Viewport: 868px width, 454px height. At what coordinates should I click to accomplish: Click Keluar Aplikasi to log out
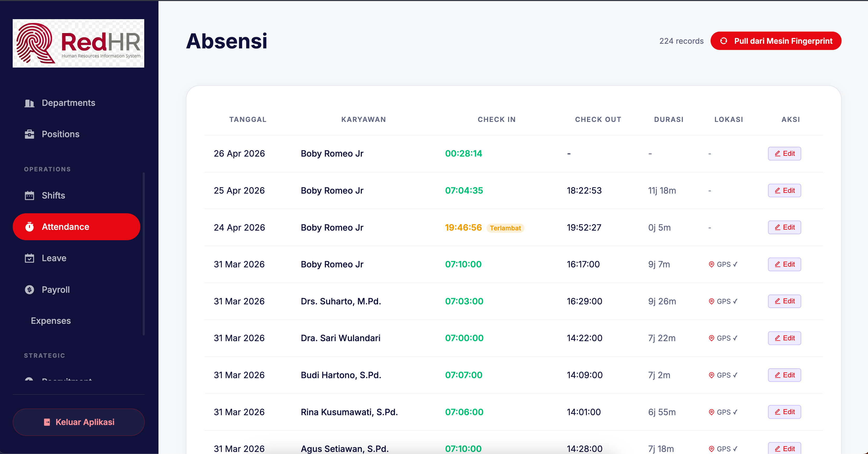tap(78, 422)
